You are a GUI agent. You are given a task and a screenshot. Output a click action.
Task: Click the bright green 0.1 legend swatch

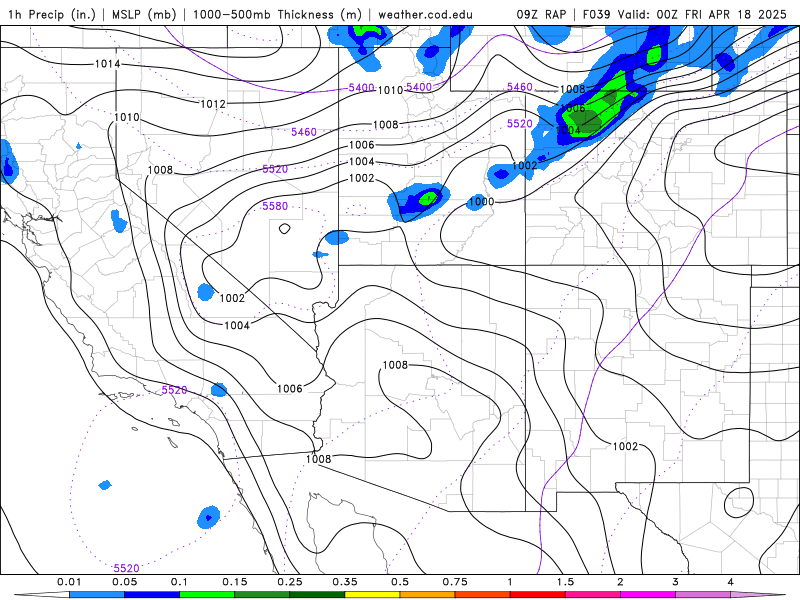[x=207, y=595]
